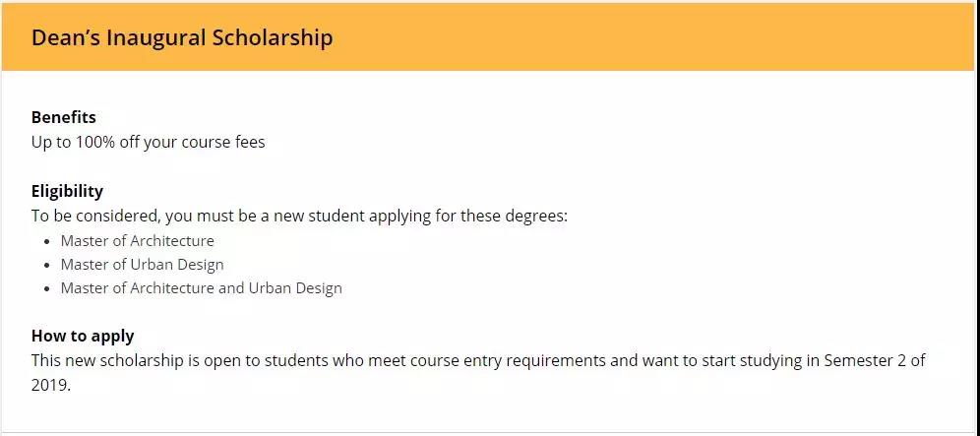Click the How to apply heading
Viewport: 980px width, 436px height.
(x=83, y=336)
